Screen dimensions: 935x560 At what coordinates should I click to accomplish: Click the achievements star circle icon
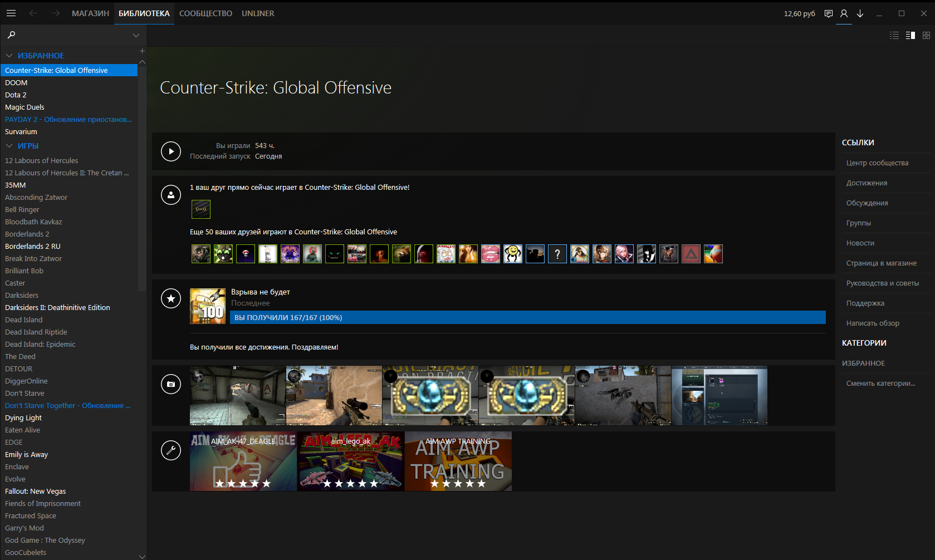point(171,298)
